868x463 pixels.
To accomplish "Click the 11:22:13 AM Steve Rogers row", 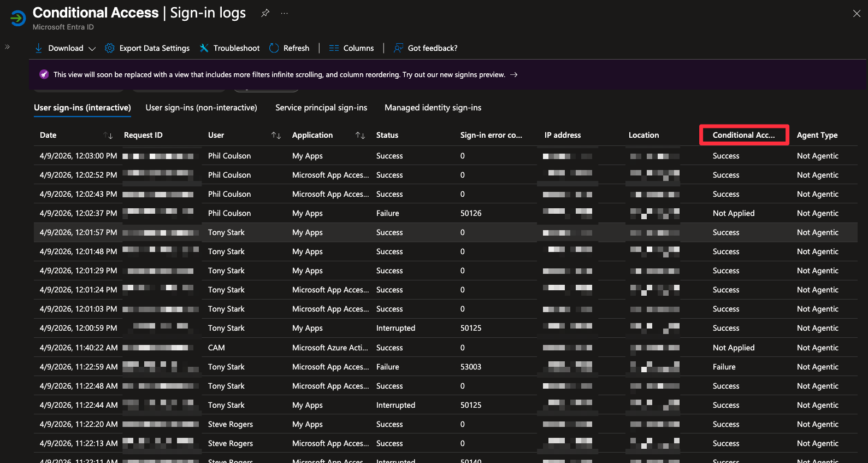I will pyautogui.click(x=445, y=443).
